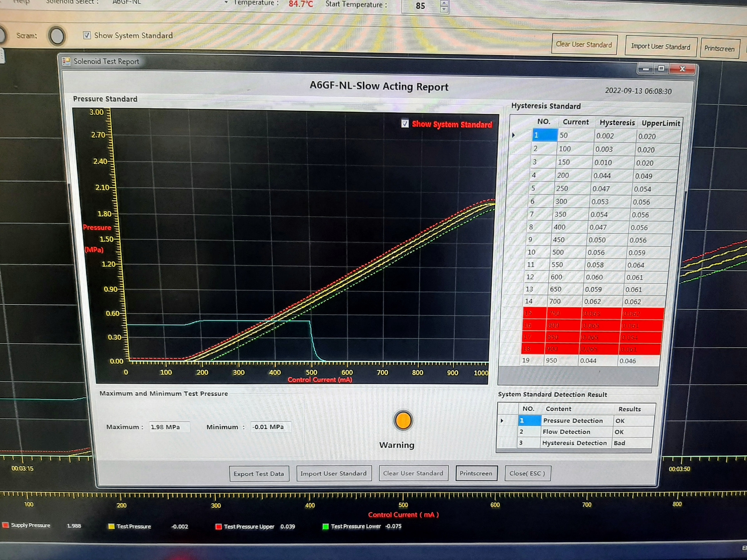
Task: Maximize the Solenoid Test Report window
Action: [x=661, y=68]
